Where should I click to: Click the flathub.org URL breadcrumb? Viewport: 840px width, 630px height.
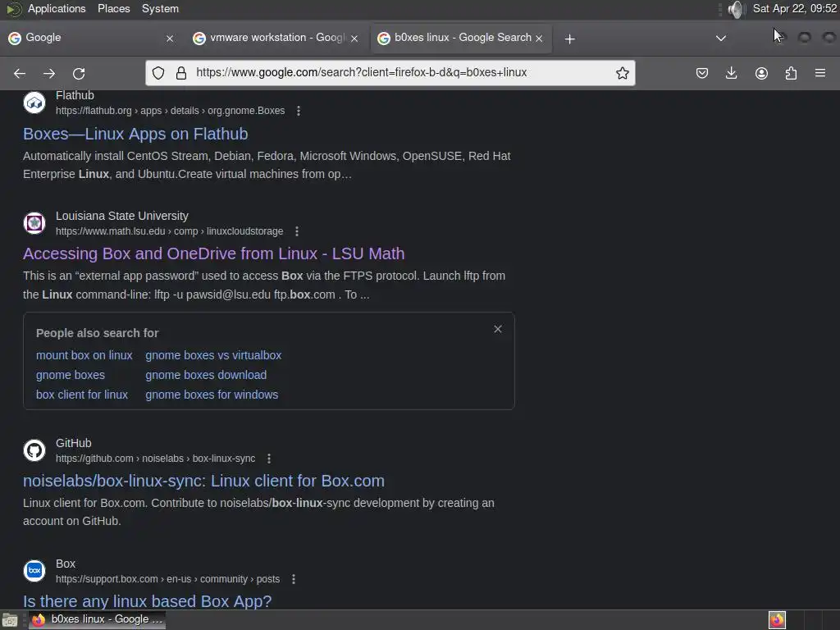click(x=170, y=111)
